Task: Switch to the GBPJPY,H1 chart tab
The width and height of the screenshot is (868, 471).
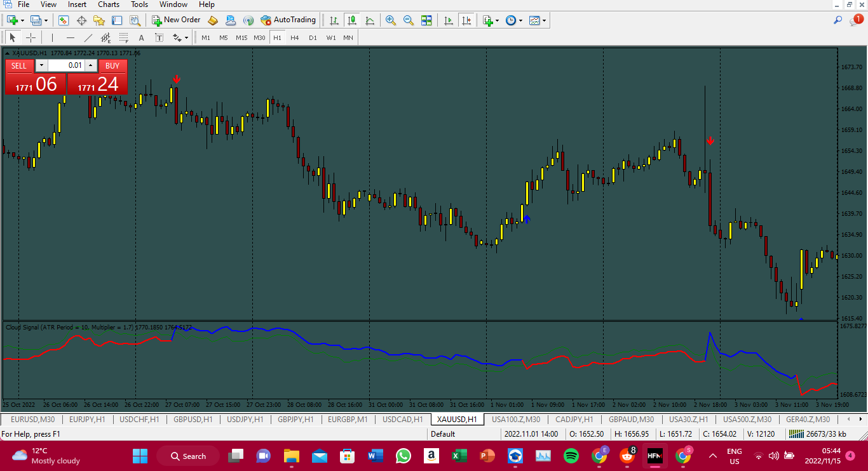Action: tap(296, 420)
